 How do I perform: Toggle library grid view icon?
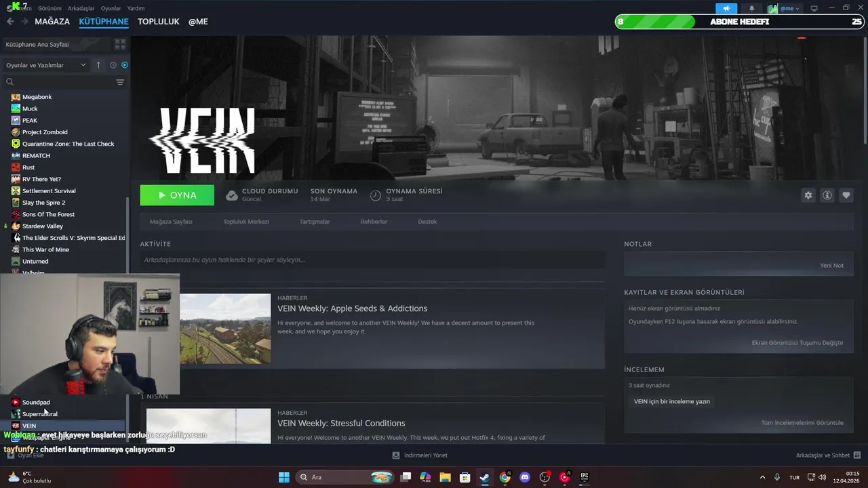[120, 44]
